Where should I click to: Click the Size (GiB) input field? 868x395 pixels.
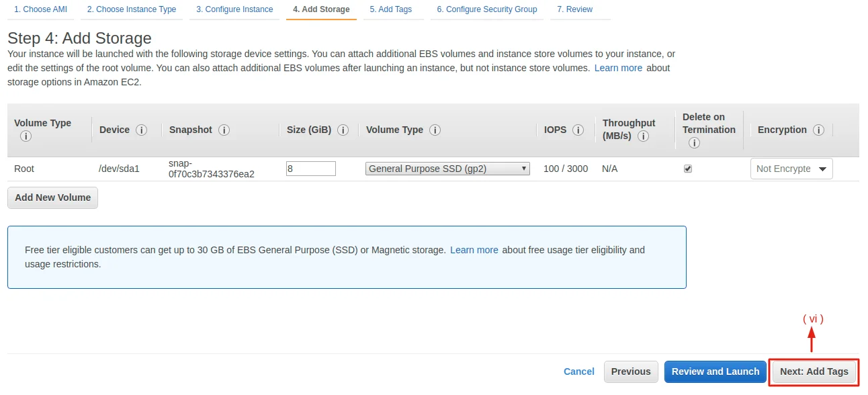(x=310, y=169)
